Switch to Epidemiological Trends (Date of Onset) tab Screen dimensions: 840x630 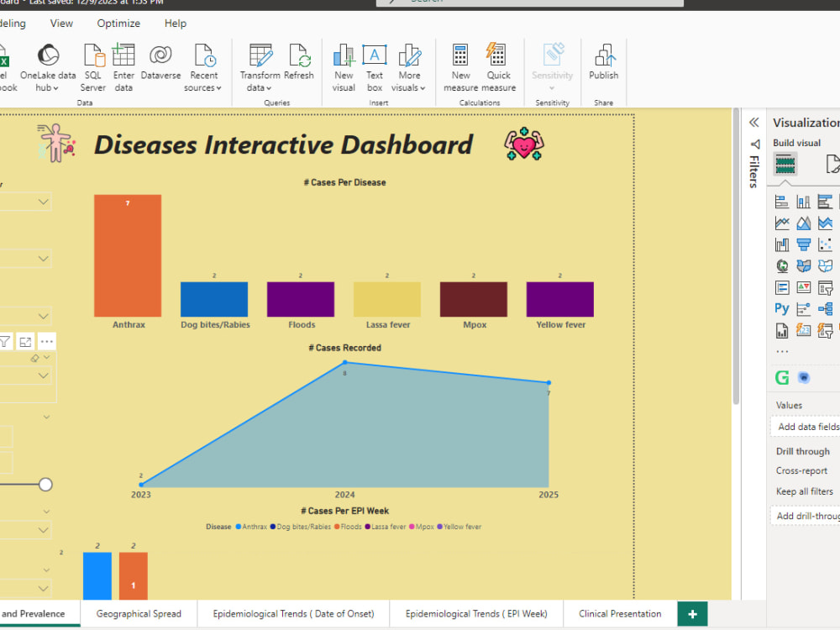pos(293,614)
